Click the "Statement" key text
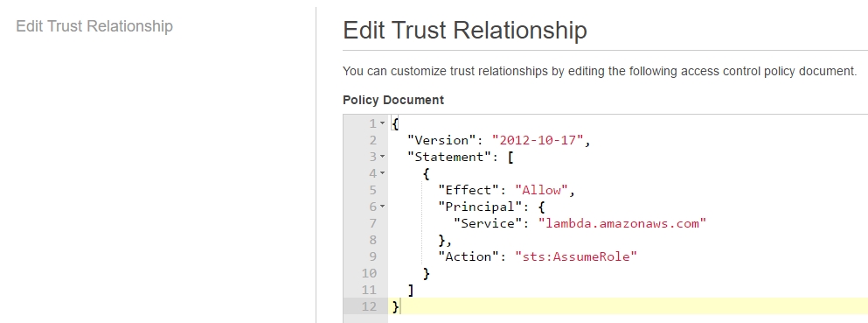The image size is (868, 323). click(x=449, y=157)
